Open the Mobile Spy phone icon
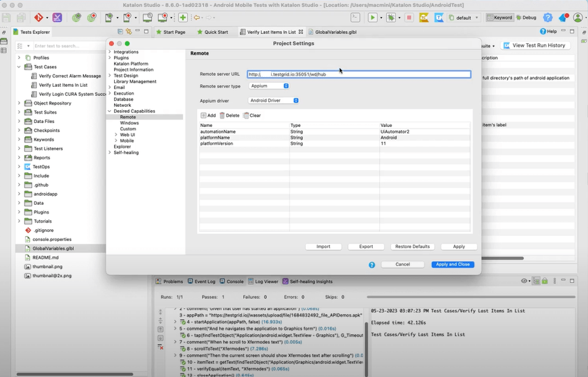This screenshot has width=588, height=377. [109, 17]
